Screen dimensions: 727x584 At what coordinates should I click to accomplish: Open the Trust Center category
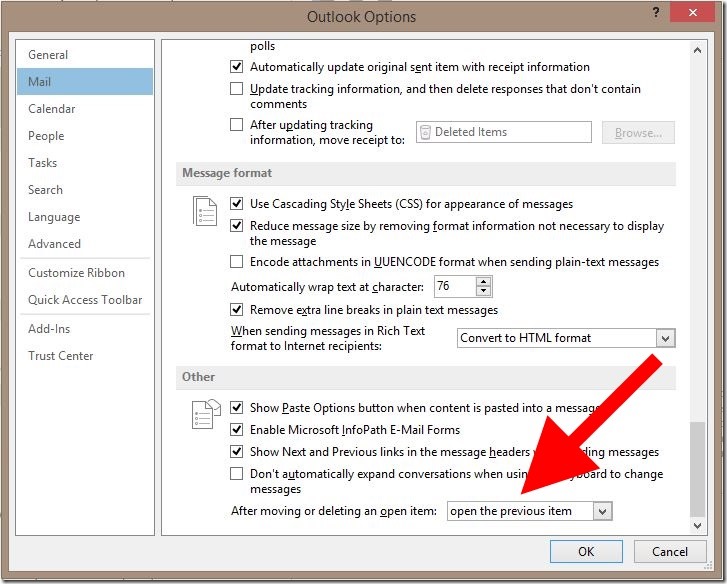point(85,355)
